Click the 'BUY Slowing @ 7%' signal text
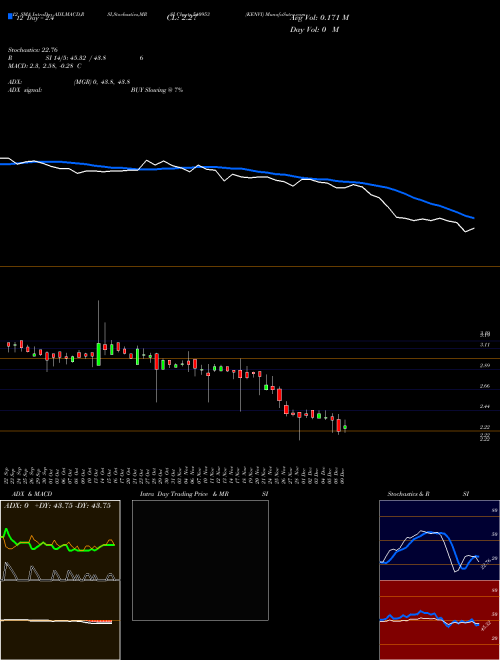This screenshot has width=500, height=660. (157, 90)
